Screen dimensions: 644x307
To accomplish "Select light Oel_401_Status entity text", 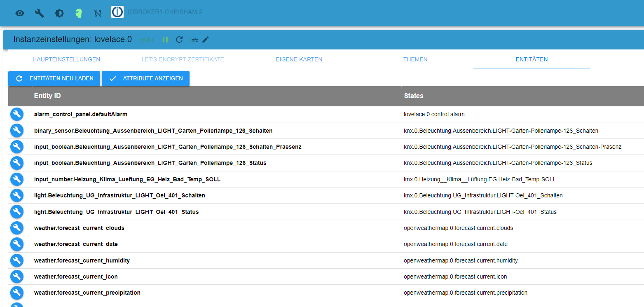I will pos(117,212).
